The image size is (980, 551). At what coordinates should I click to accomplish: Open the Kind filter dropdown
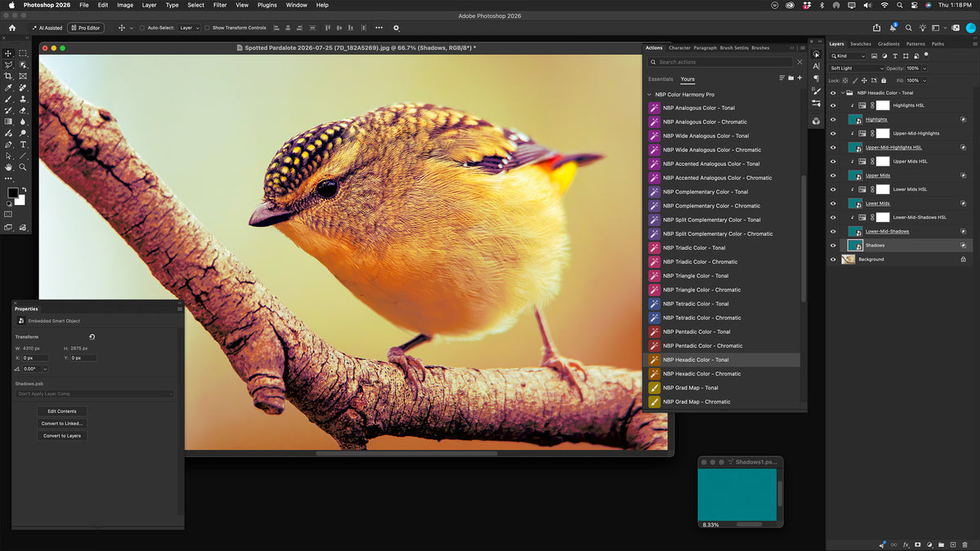848,56
